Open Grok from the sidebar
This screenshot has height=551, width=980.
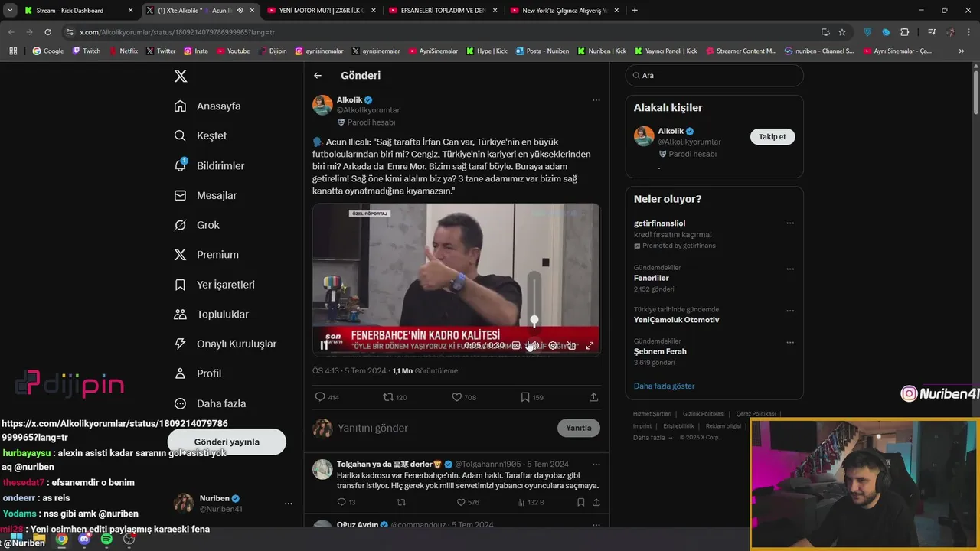197,225
